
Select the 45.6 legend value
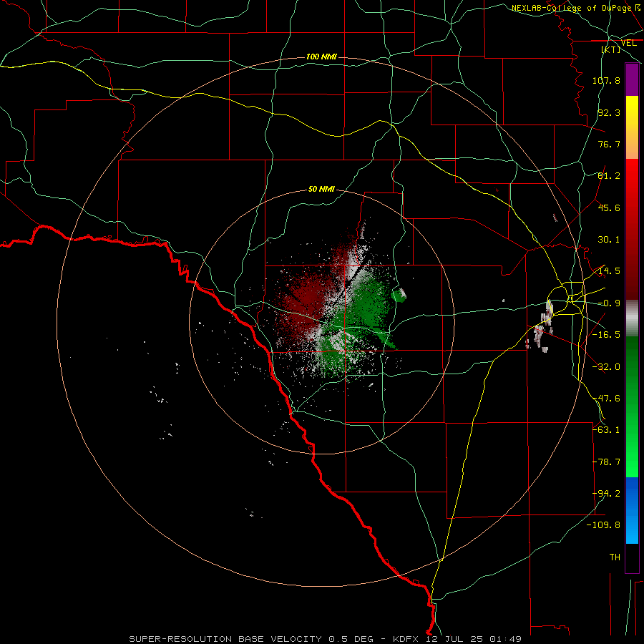click(x=609, y=208)
